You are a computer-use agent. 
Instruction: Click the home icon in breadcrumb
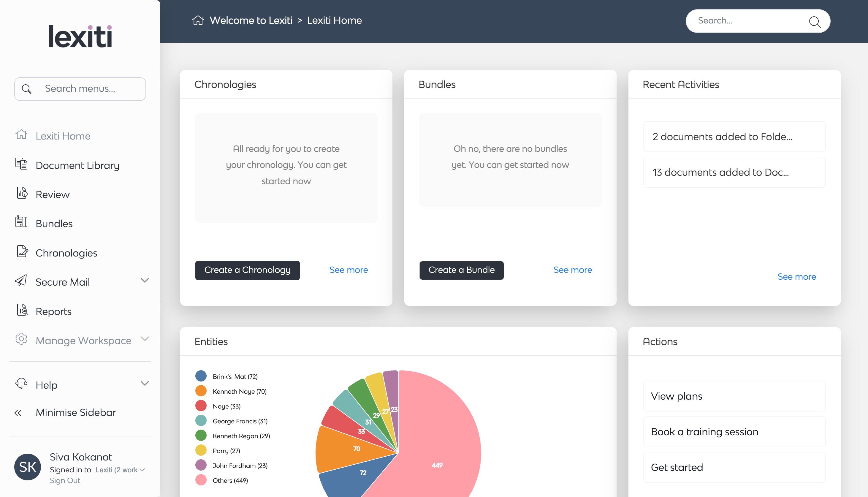198,20
